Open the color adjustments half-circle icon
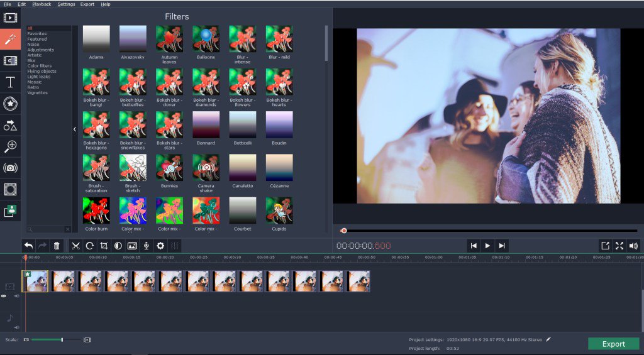644x355 pixels. [118, 246]
